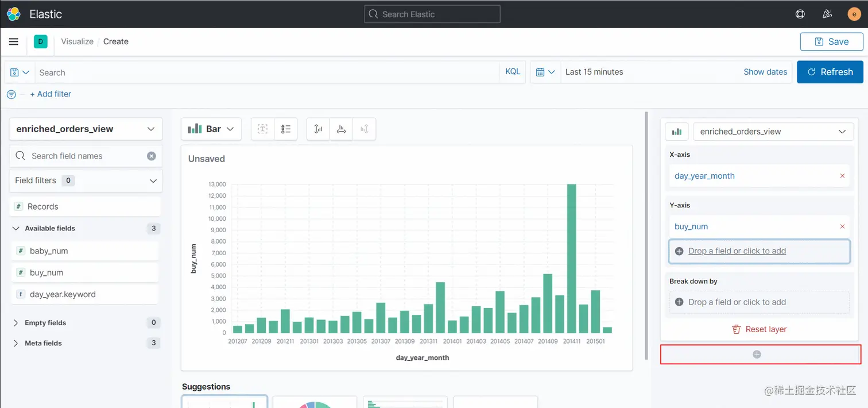Click the number icon beside baby_num
The height and width of the screenshot is (408, 868).
(x=20, y=251)
